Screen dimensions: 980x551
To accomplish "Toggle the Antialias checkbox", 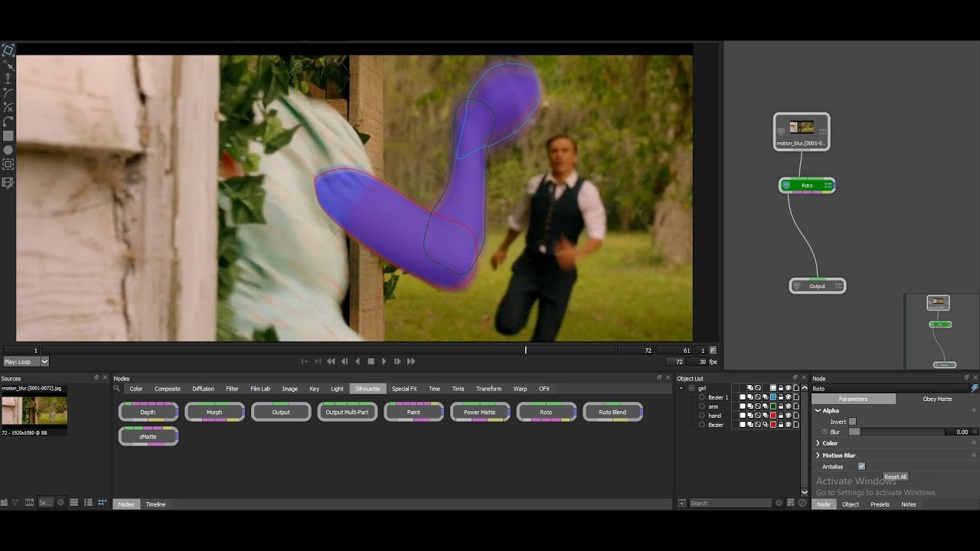I will (861, 466).
